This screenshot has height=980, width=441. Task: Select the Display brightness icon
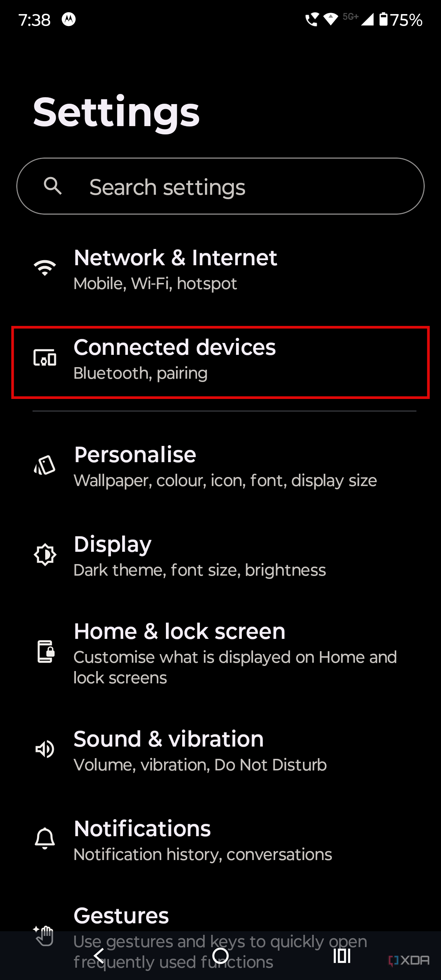tap(44, 555)
